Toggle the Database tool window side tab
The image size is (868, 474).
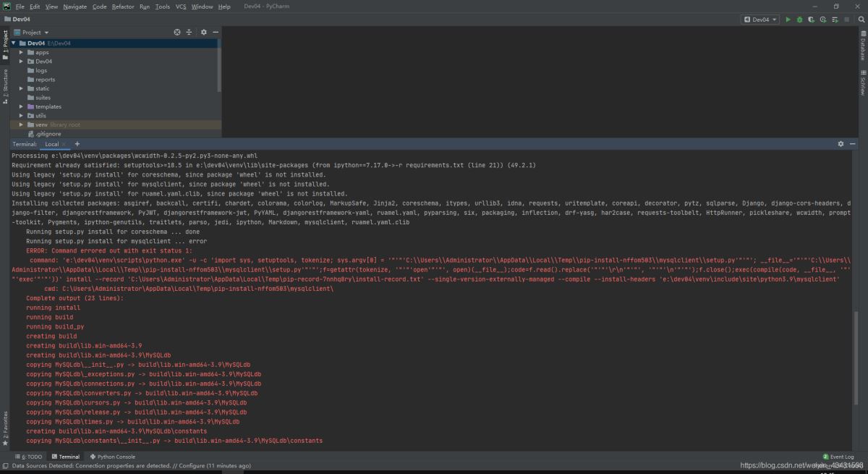[862, 48]
